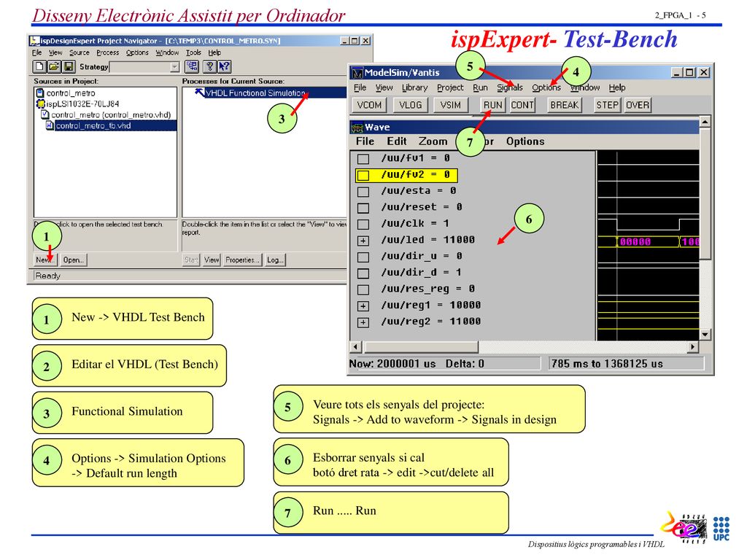Open Tools menu in ispDesignExpert
The width and height of the screenshot is (747, 560).
[x=193, y=52]
